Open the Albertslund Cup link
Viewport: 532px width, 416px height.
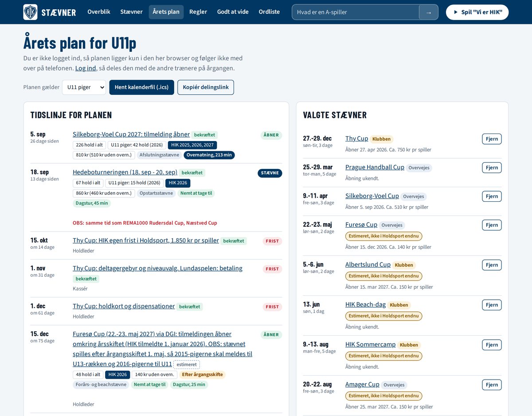[x=368, y=265]
